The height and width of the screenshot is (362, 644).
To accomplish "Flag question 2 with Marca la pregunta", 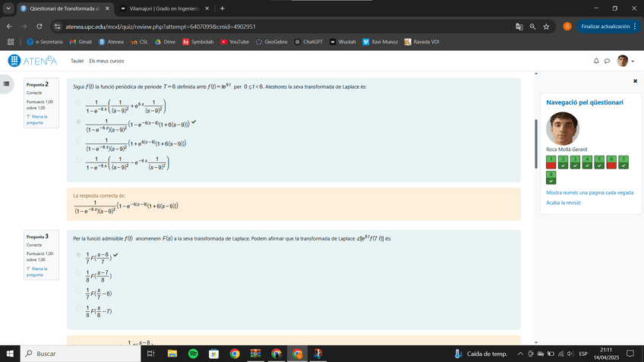I will [36, 119].
